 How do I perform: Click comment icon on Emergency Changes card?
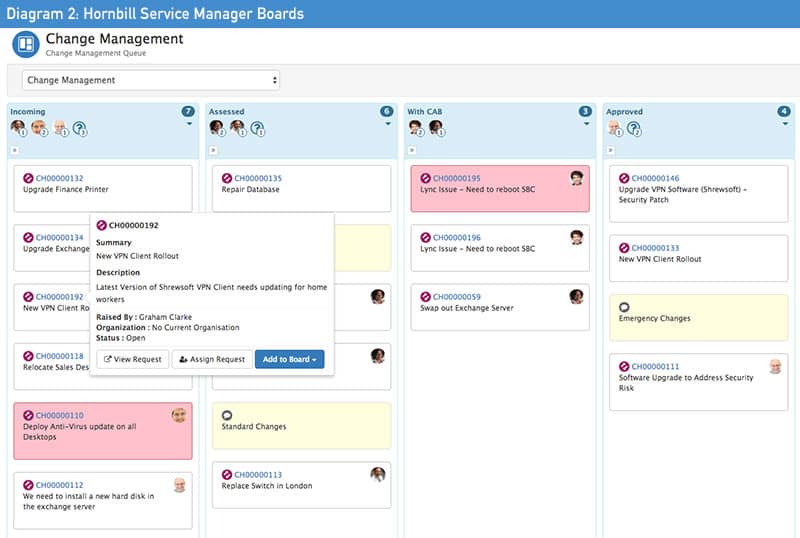(624, 307)
